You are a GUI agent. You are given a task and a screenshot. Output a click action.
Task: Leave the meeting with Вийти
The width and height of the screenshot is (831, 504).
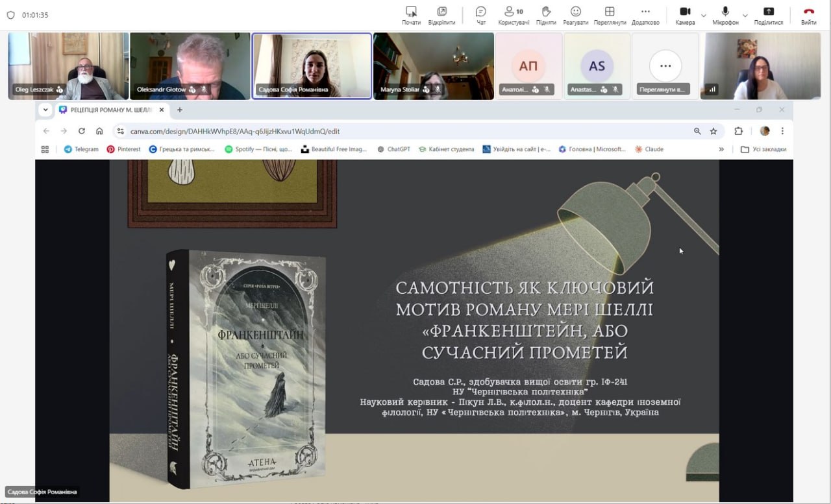point(809,16)
